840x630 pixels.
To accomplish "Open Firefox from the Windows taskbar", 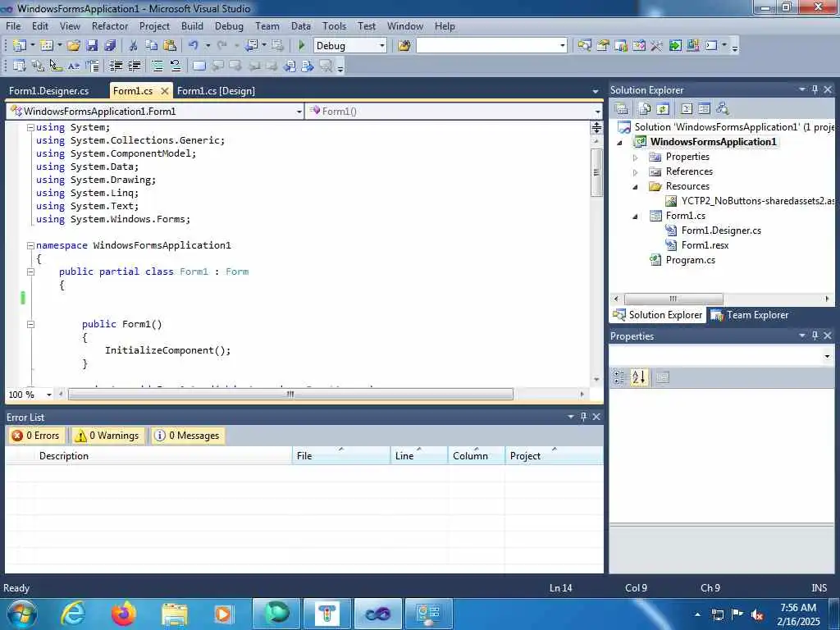I will (x=124, y=614).
